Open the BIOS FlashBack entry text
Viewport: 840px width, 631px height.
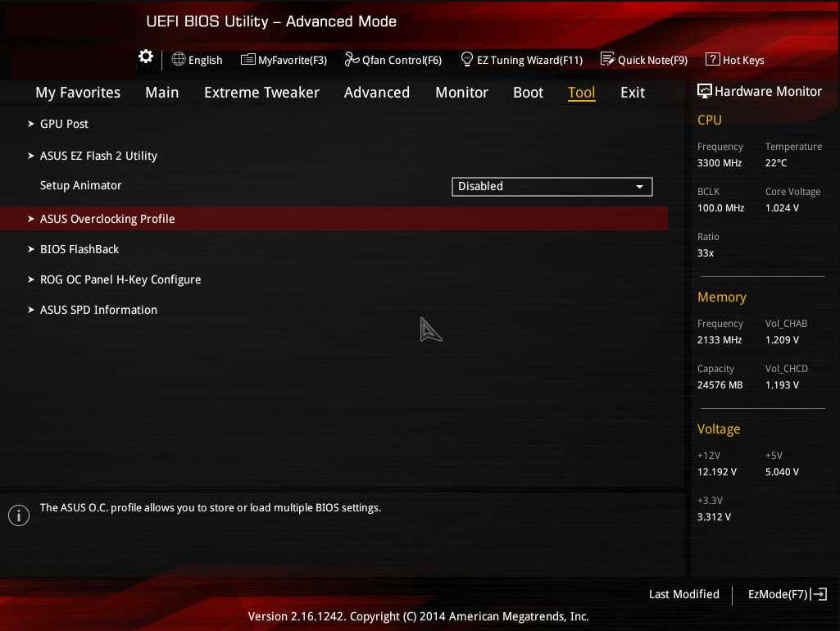click(79, 249)
